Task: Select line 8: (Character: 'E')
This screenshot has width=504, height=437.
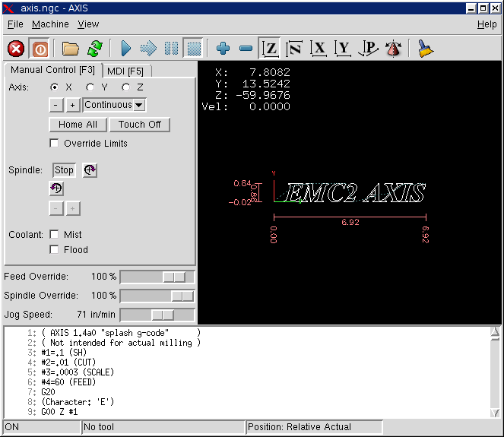Action: click(78, 402)
